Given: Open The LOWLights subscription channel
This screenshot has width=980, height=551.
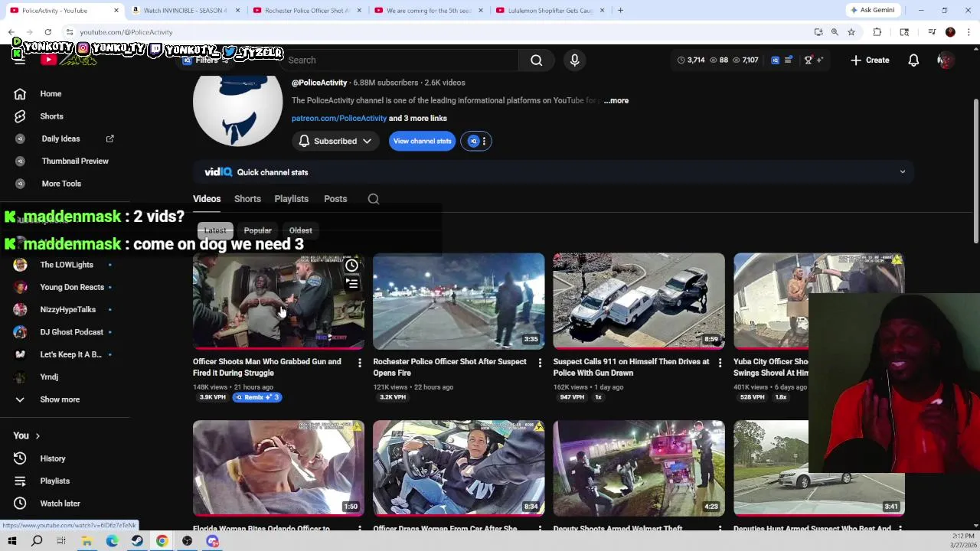Looking at the screenshot, I should pyautogui.click(x=67, y=265).
